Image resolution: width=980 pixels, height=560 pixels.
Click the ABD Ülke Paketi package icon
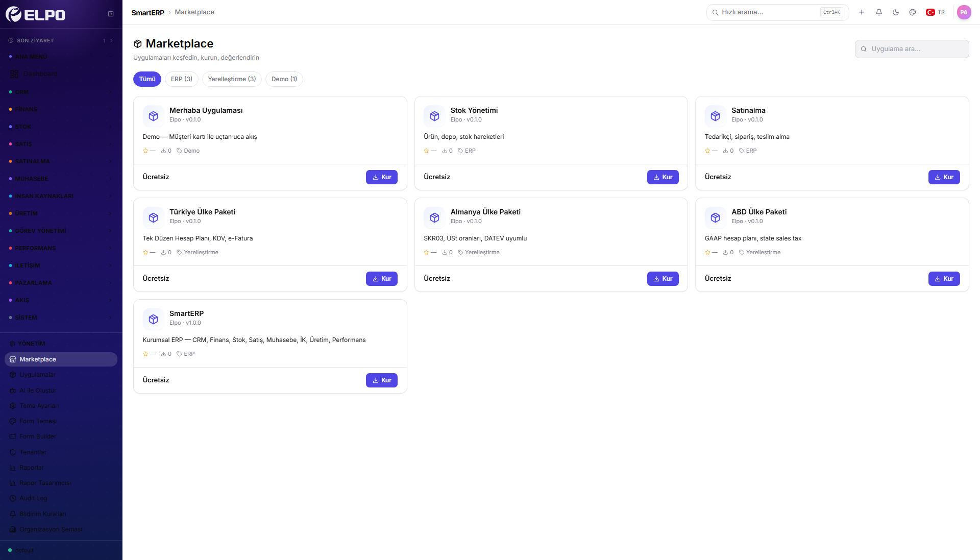point(716,217)
